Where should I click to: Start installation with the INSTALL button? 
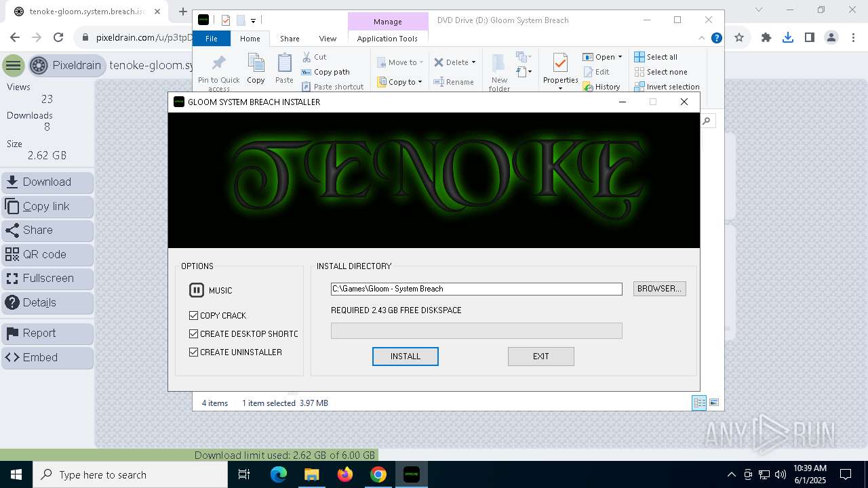pyautogui.click(x=406, y=357)
